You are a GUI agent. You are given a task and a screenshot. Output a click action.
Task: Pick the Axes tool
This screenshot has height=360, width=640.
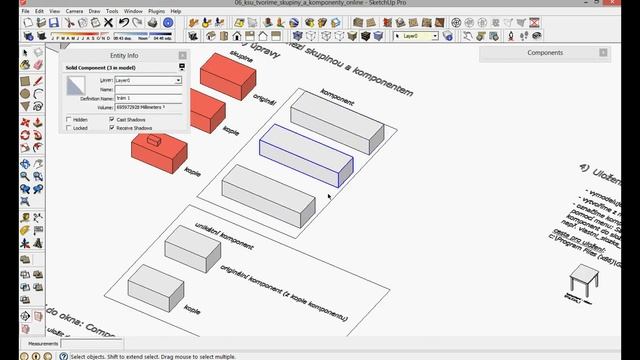25,244
